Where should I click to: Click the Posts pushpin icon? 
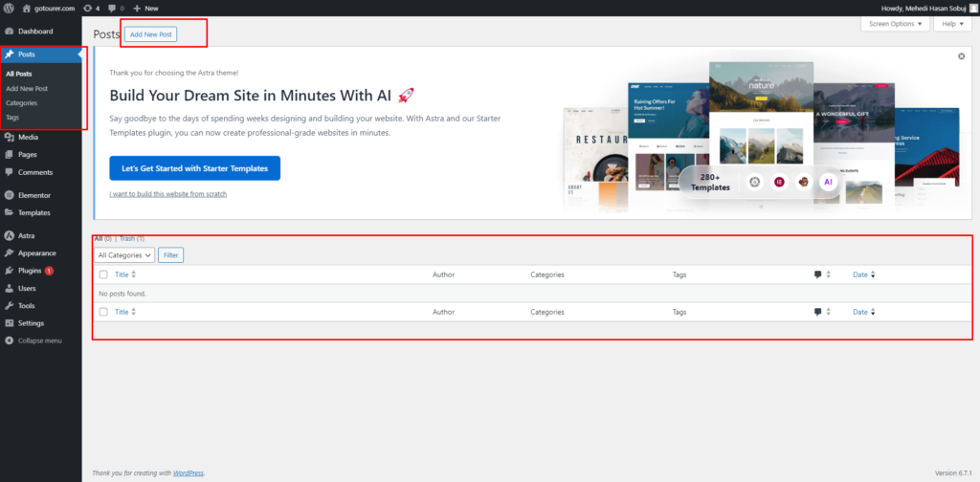[x=9, y=55]
